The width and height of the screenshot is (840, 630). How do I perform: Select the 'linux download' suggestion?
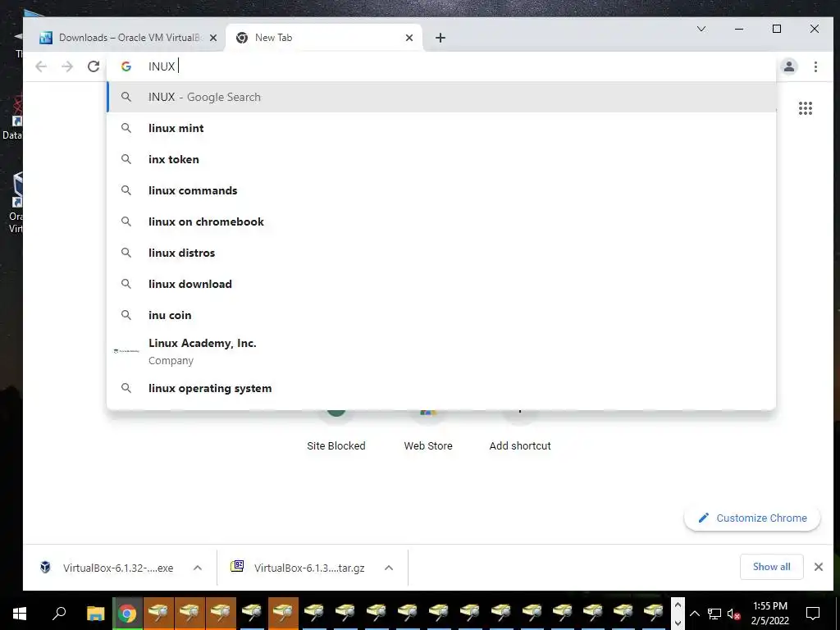click(x=441, y=284)
